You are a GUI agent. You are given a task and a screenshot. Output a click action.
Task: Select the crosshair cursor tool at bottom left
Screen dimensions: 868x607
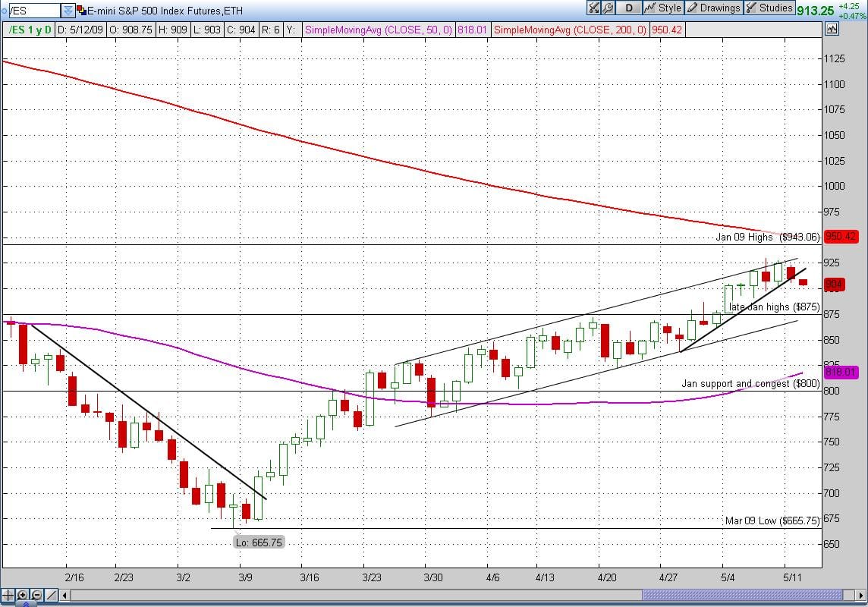(x=8, y=596)
